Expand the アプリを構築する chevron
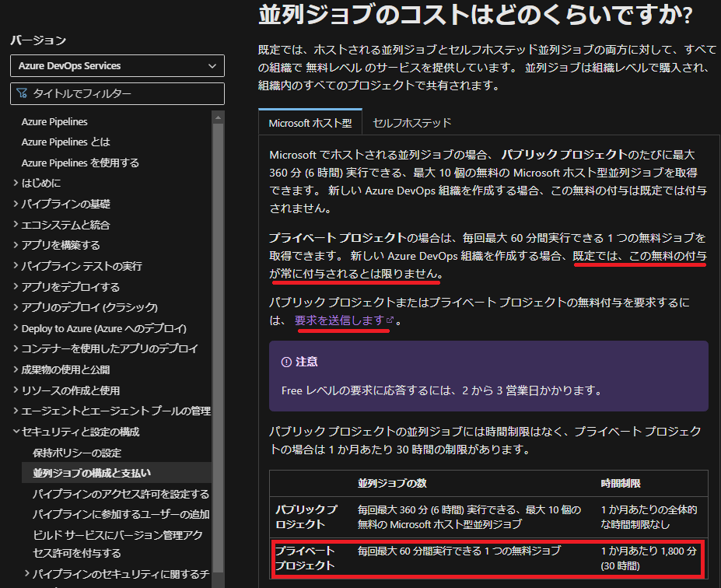Viewport: 721px width, 588px height. (x=16, y=245)
